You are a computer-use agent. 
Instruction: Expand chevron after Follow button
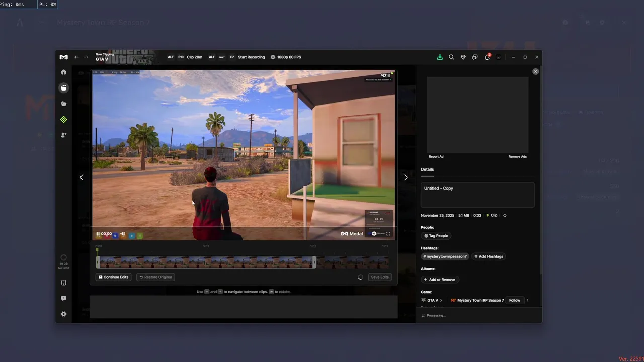point(527,300)
